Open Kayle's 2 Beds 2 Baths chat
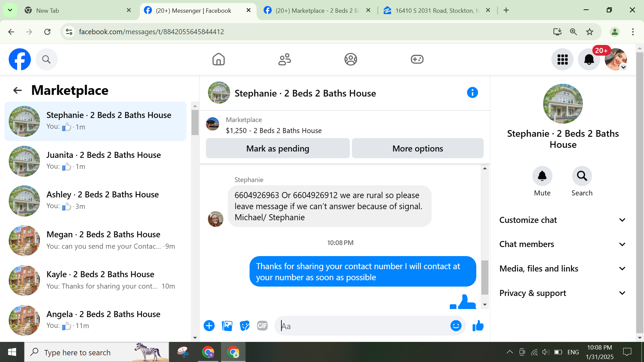Viewport: 644px width, 362px height. click(x=95, y=281)
